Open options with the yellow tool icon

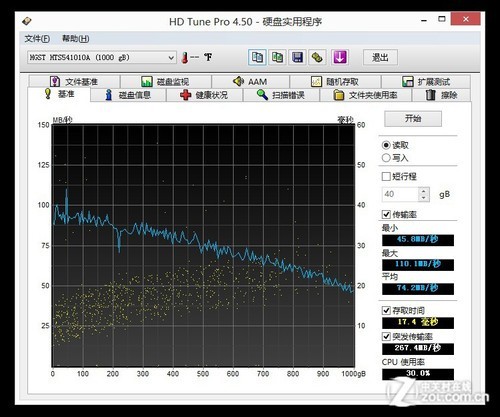tap(317, 57)
